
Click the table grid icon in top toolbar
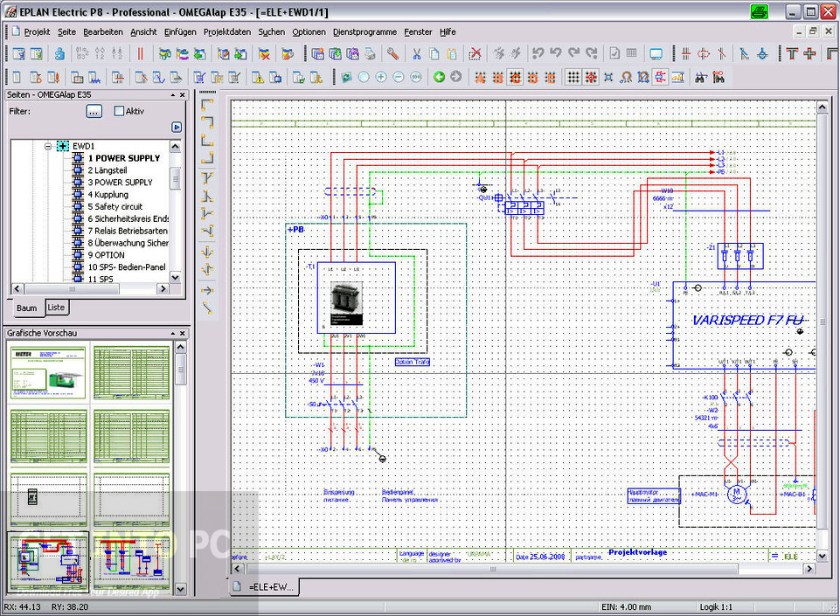[632, 53]
